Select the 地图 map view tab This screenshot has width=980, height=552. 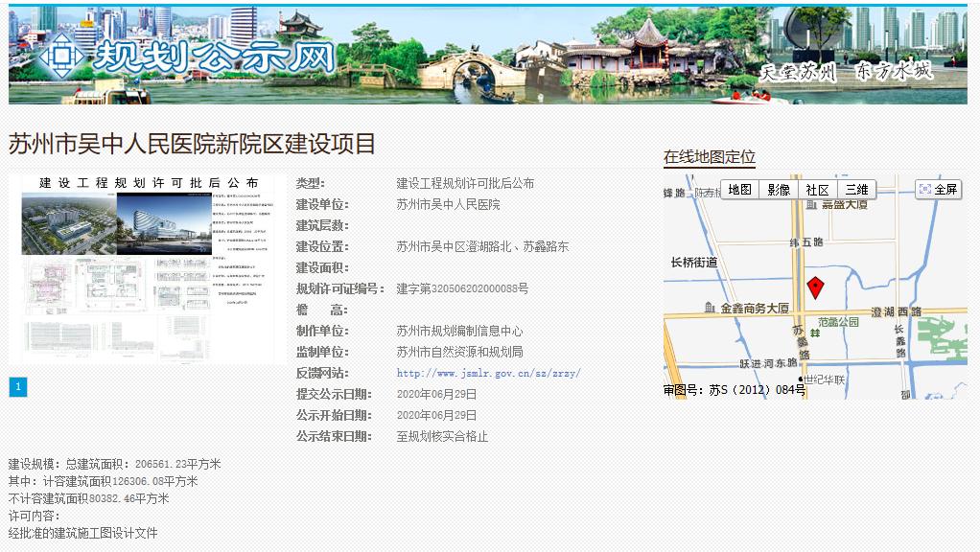[x=739, y=189]
